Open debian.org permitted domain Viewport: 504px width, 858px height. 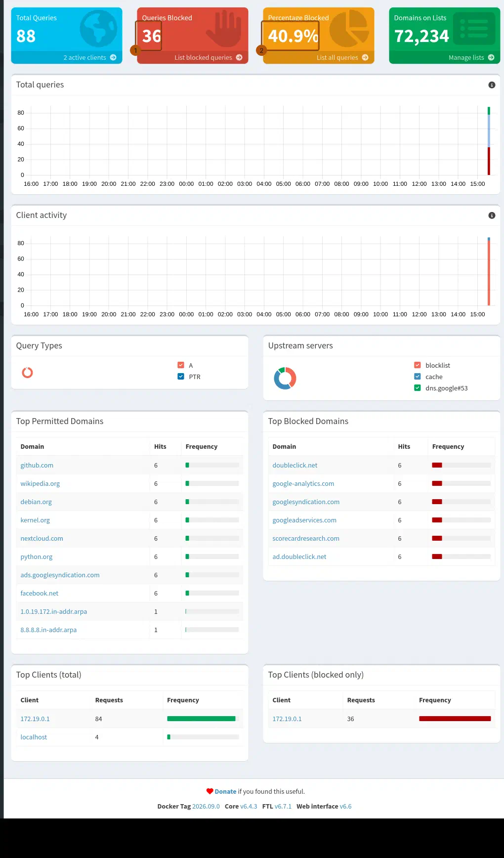[x=36, y=502]
